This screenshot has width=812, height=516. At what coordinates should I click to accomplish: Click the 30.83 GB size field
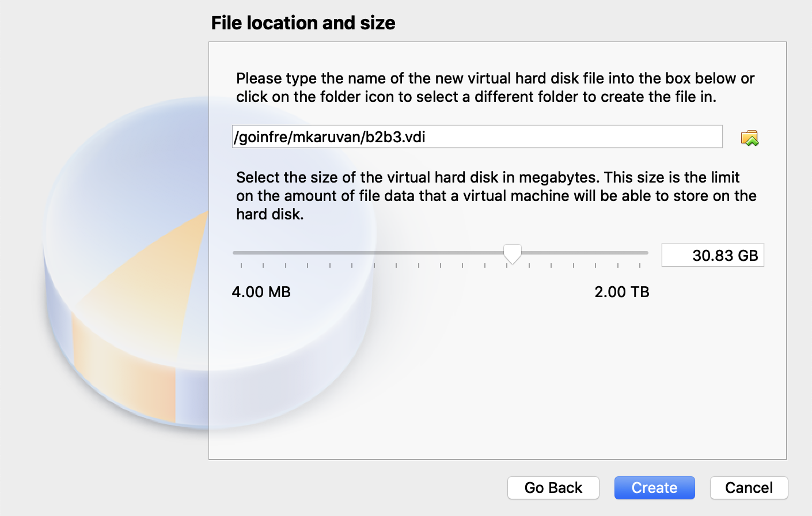click(712, 255)
